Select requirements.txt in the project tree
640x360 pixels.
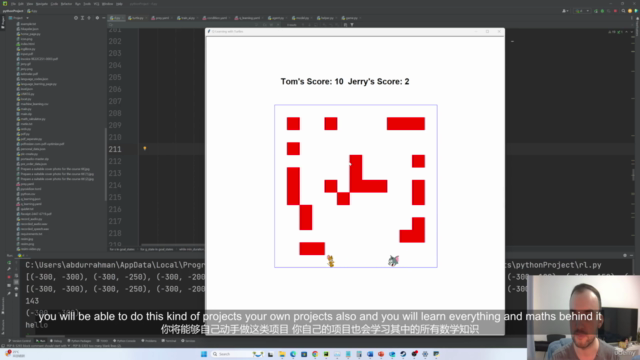pyautogui.click(x=29, y=234)
